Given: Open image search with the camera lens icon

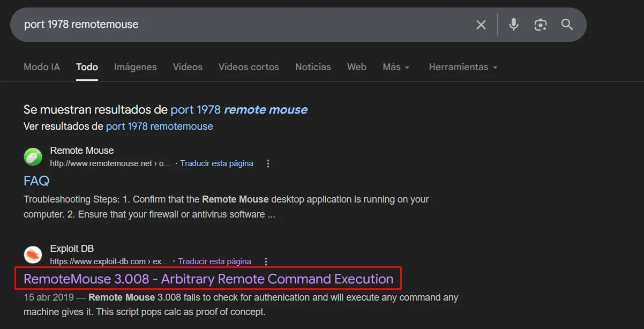Looking at the screenshot, I should click(x=541, y=25).
